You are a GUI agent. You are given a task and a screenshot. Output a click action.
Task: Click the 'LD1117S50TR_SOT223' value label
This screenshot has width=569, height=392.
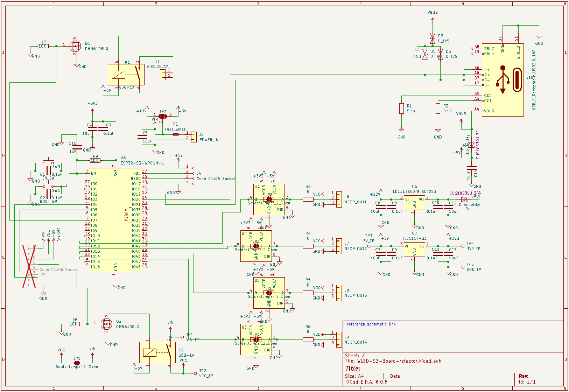tap(414, 191)
